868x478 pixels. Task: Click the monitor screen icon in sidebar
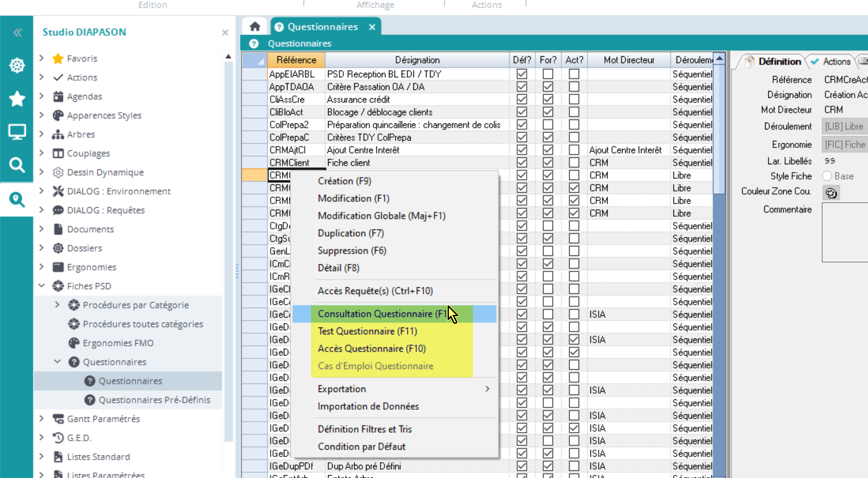click(x=16, y=132)
